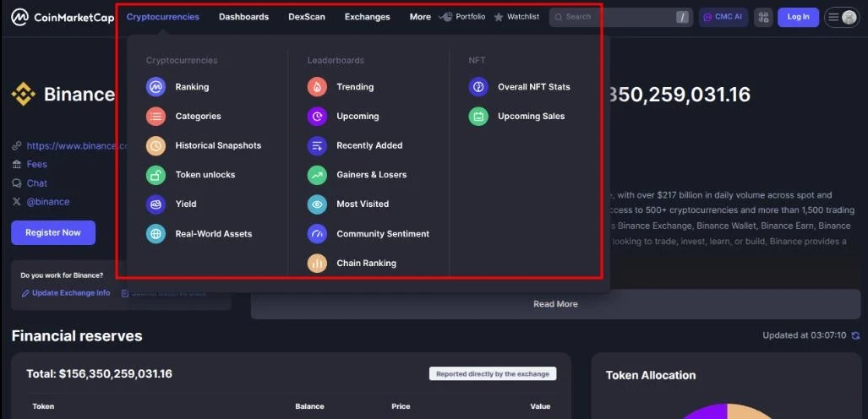This screenshot has height=419, width=868.
Task: Select Gainers & Losers text entry
Action: point(371,175)
